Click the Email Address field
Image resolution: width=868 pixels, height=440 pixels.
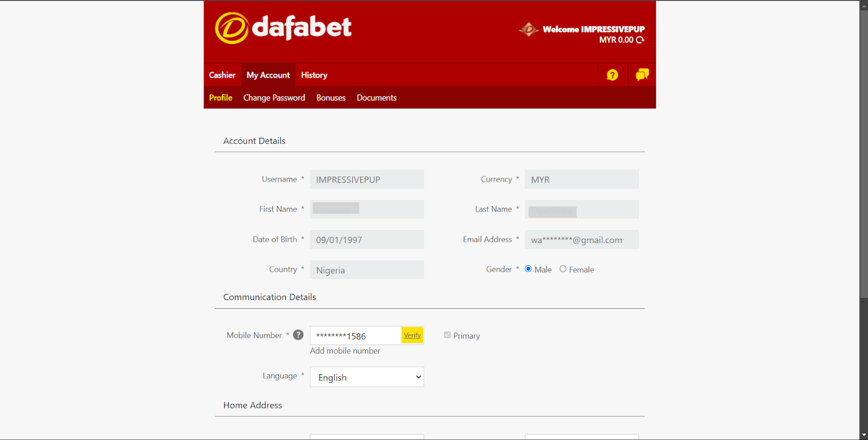tap(582, 240)
